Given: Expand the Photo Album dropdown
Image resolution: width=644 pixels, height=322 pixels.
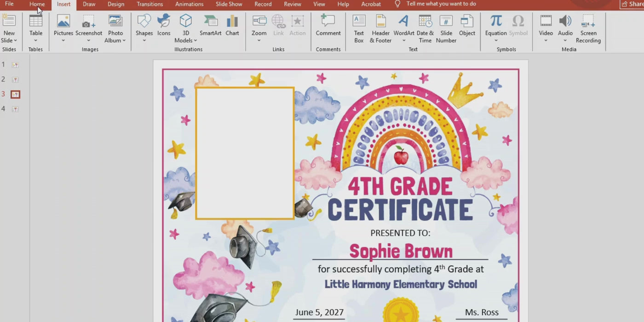Looking at the screenshot, I should (x=124, y=40).
